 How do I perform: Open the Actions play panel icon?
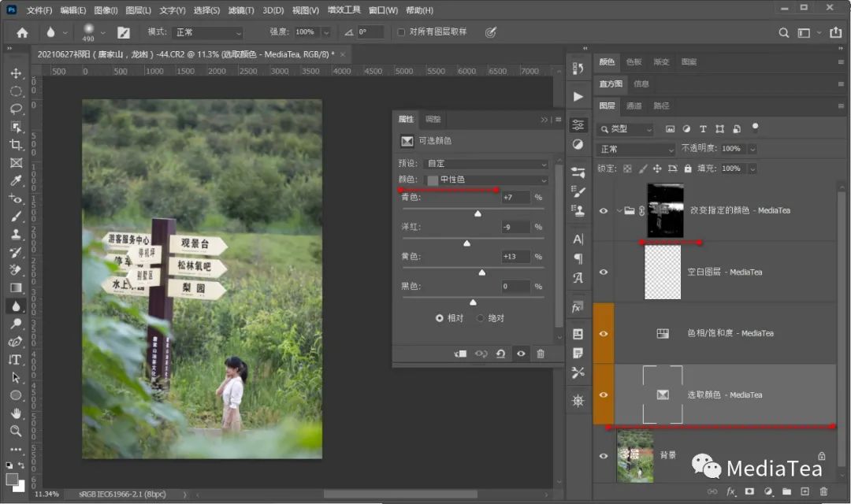tap(578, 97)
